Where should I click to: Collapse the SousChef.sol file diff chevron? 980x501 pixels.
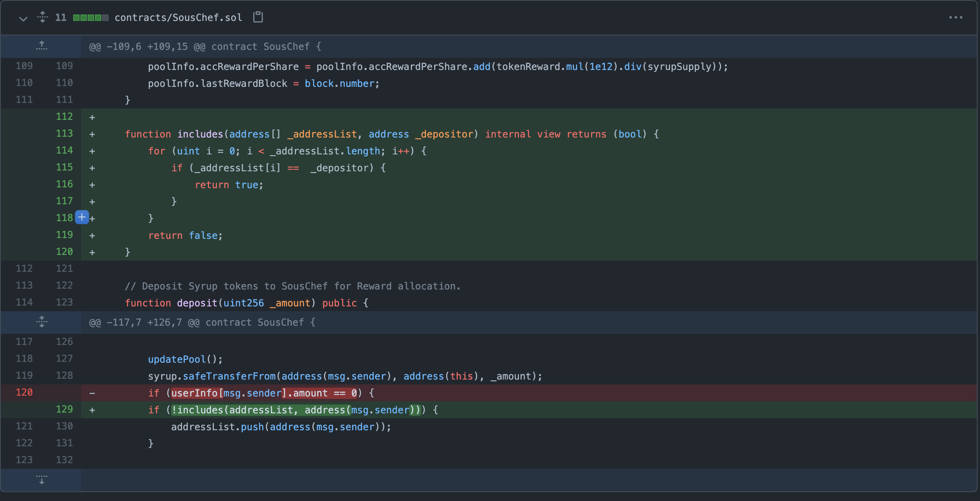click(23, 18)
